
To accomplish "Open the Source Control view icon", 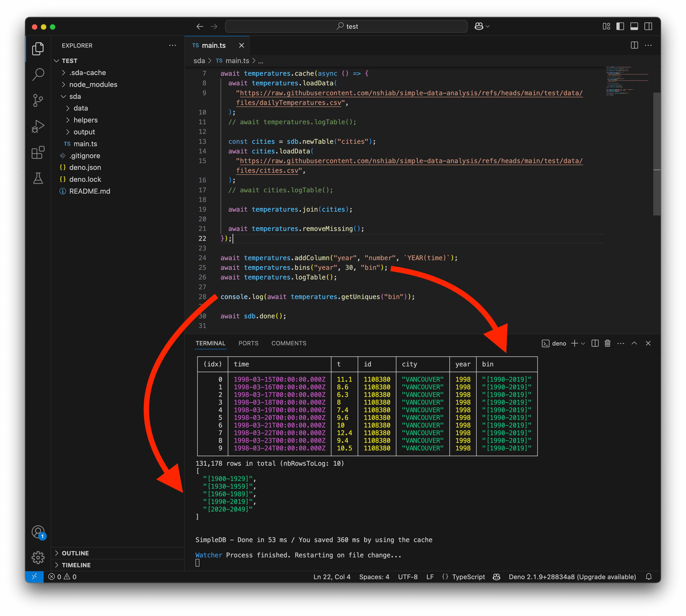I will (38, 100).
